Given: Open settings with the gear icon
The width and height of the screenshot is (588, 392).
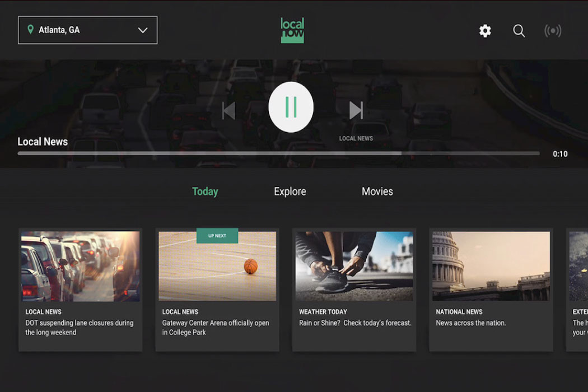Looking at the screenshot, I should 485,31.
